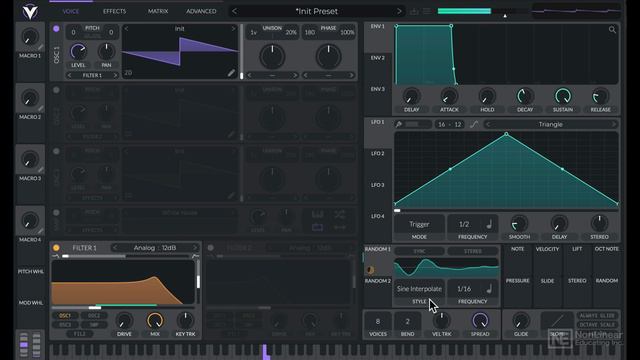
Task: Go to the previous preset arrow
Action: (x=234, y=11)
